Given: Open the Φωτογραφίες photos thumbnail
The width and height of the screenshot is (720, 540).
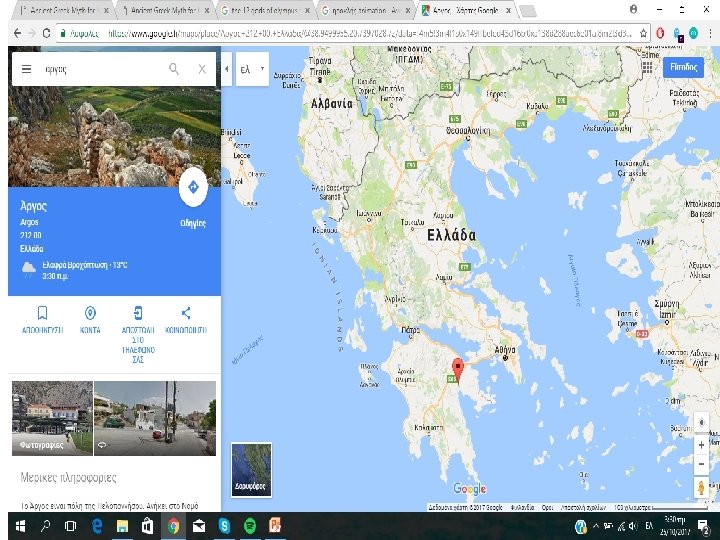Looking at the screenshot, I should tap(52, 418).
